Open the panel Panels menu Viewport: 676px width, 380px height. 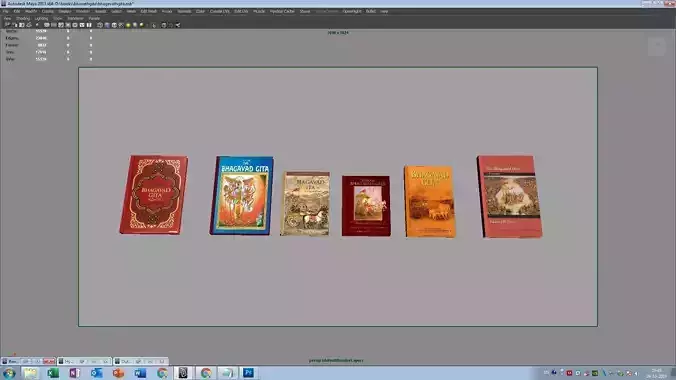tap(94, 19)
